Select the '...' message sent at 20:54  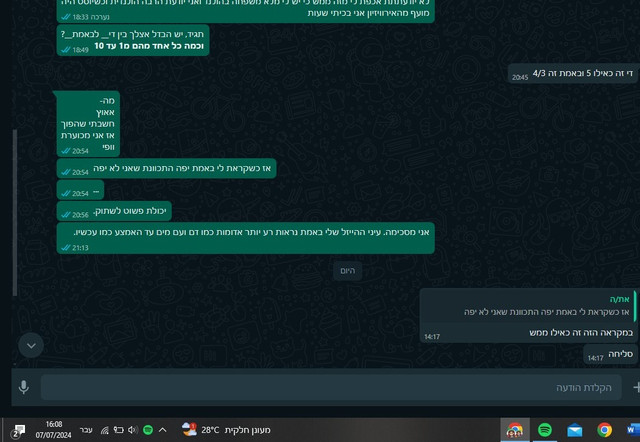pyautogui.click(x=80, y=190)
